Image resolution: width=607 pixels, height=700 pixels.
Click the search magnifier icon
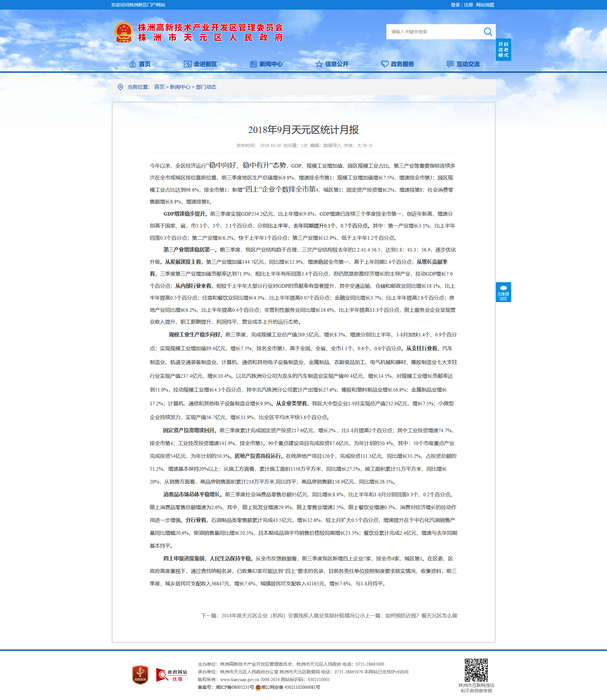pos(488,32)
